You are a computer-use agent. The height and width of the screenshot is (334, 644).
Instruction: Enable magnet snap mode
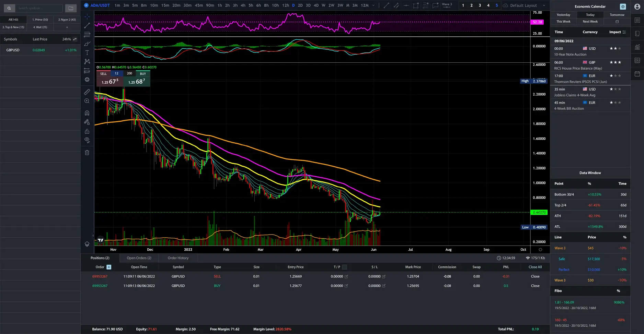click(87, 113)
